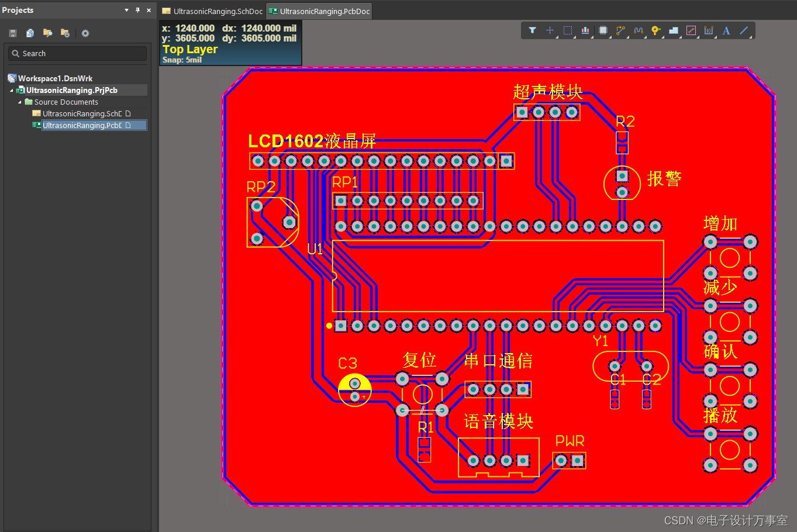
Task: Select UltrasonicRanging.PrjPcb project entry
Action: pyautogui.click(x=71, y=90)
